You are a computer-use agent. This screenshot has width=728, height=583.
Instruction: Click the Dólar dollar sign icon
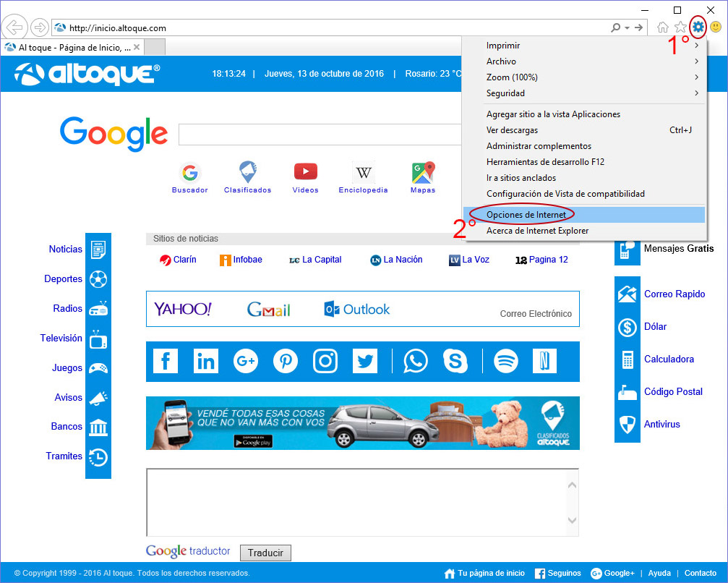(628, 327)
